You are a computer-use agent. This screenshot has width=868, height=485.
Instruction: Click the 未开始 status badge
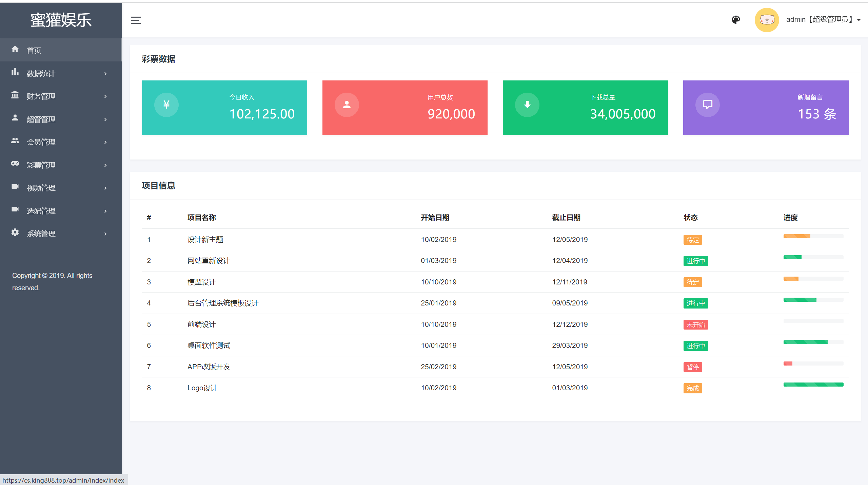pos(695,325)
